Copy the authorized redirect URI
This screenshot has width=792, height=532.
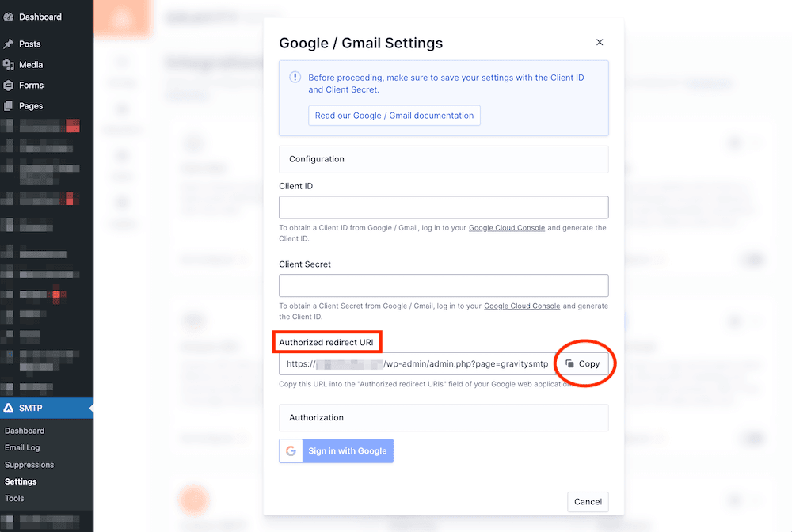point(583,363)
